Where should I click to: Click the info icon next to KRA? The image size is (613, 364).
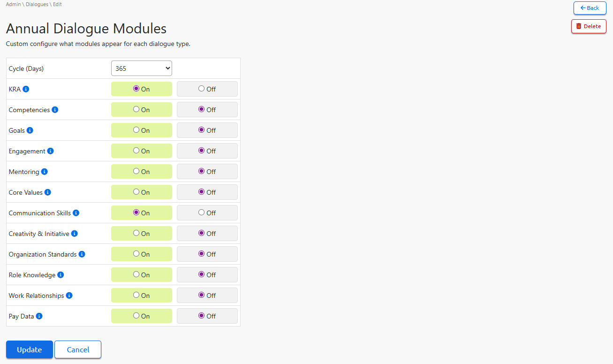pyautogui.click(x=26, y=89)
